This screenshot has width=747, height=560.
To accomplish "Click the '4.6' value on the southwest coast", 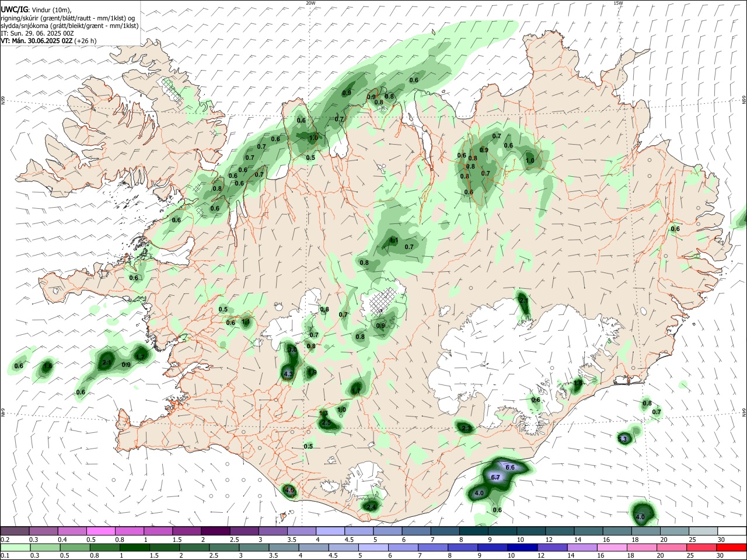I will [x=289, y=491].
